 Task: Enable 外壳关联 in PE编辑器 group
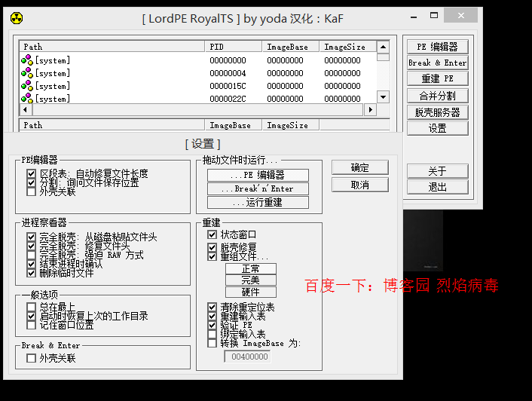31,191
